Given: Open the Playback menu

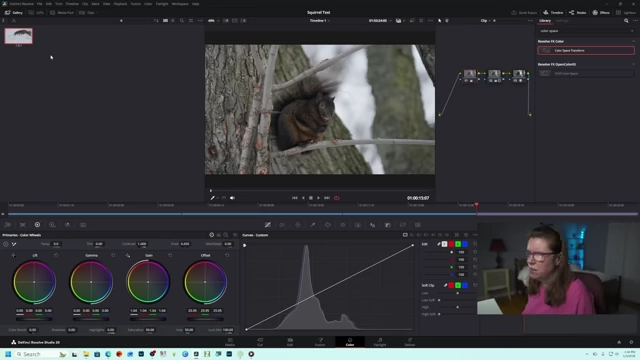Looking at the screenshot, I should point(120,4).
